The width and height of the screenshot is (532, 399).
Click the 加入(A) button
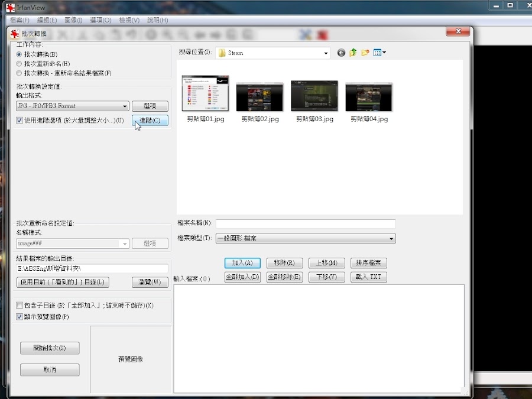pos(242,263)
